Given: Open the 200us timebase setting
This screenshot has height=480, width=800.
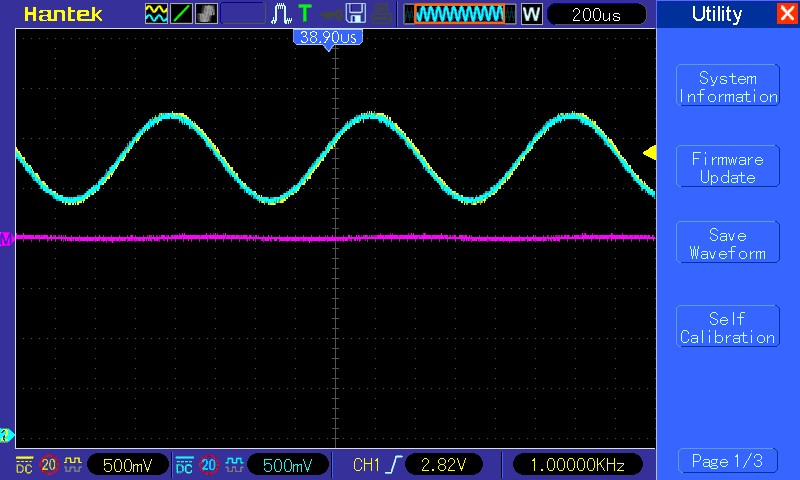Looking at the screenshot, I should tap(596, 14).
